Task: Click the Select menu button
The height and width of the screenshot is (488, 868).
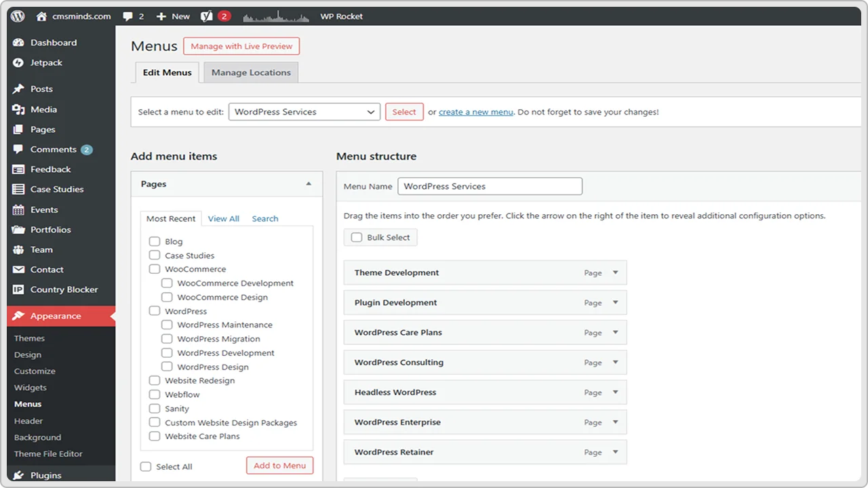Action: [x=404, y=112]
